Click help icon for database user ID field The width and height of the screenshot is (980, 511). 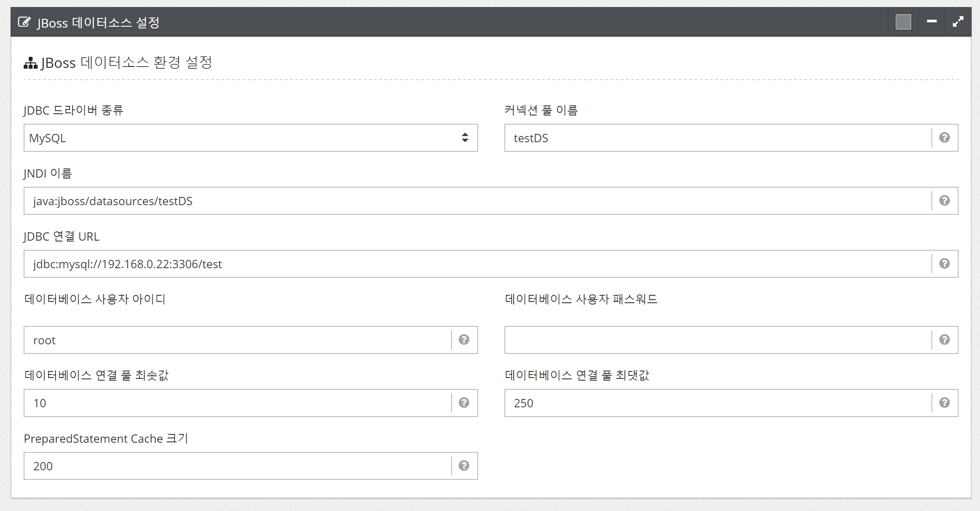click(x=464, y=340)
